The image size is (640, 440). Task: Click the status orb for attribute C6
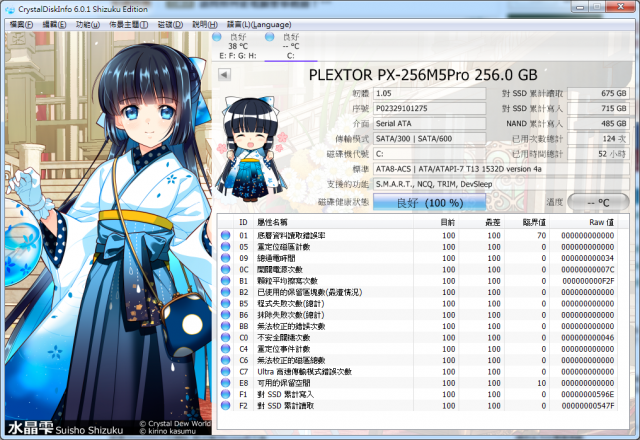225,360
